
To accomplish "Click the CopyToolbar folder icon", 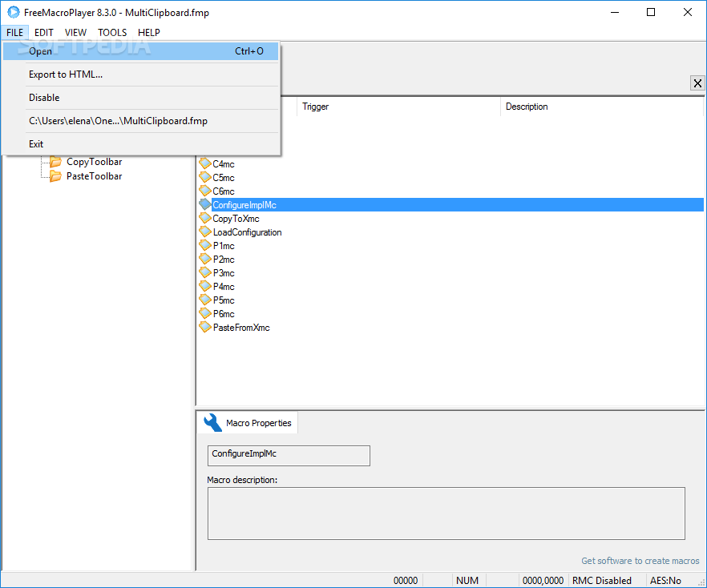I will click(x=55, y=161).
